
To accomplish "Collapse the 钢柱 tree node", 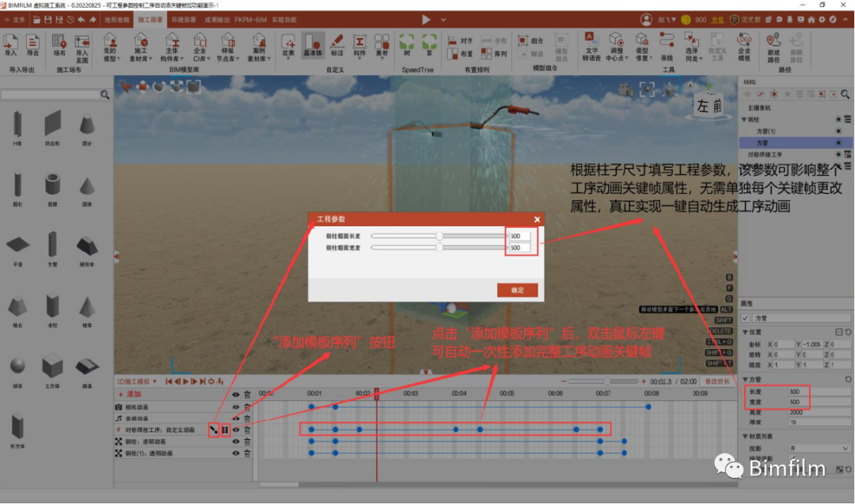I will tap(743, 119).
